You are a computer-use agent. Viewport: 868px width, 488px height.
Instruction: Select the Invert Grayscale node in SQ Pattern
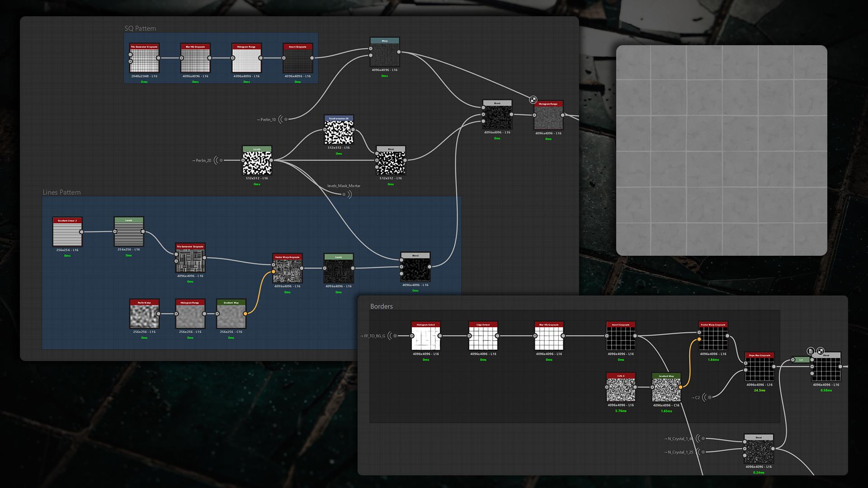[297, 58]
